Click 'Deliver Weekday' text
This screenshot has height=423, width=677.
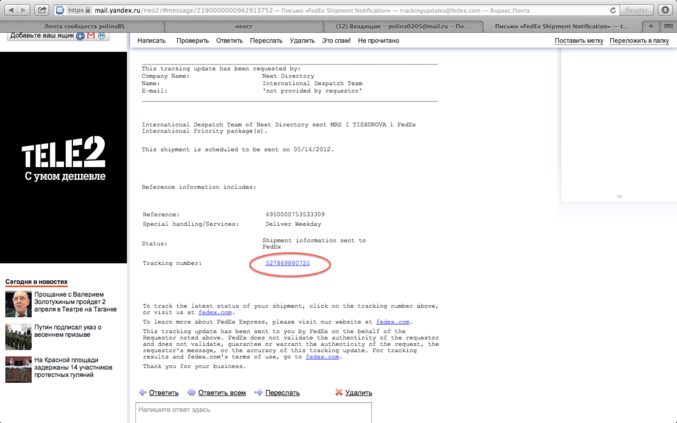click(x=293, y=224)
